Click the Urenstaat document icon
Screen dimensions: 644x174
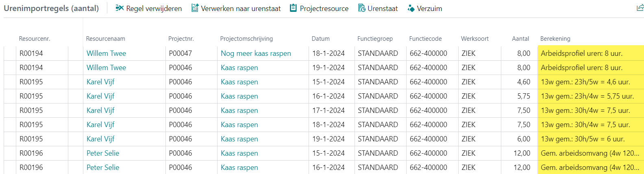click(x=361, y=8)
